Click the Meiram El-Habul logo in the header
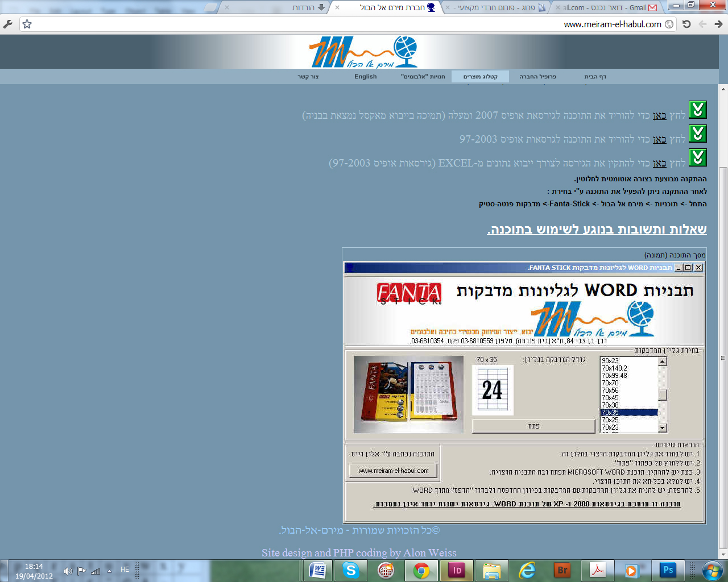Image resolution: width=728 pixels, height=582 pixels. click(x=363, y=52)
